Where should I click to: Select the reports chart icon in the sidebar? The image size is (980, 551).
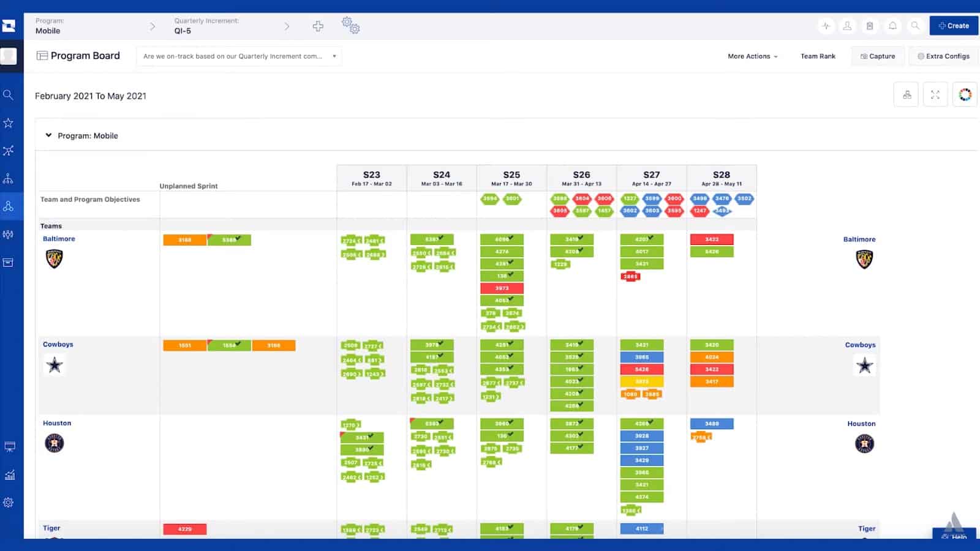[x=9, y=474]
